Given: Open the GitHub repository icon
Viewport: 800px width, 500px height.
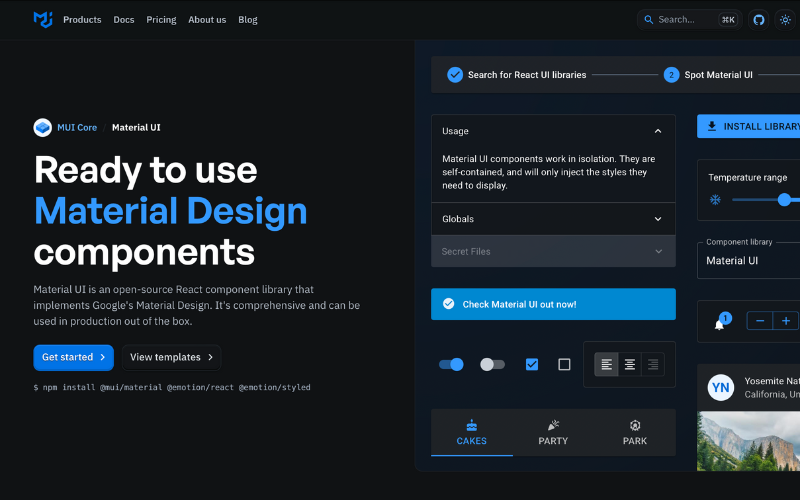Looking at the screenshot, I should [x=759, y=20].
